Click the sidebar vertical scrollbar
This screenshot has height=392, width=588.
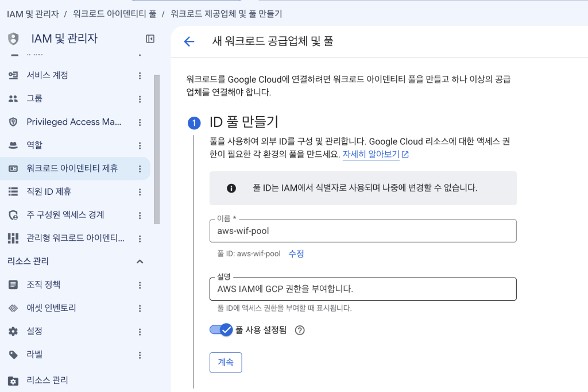(157, 149)
